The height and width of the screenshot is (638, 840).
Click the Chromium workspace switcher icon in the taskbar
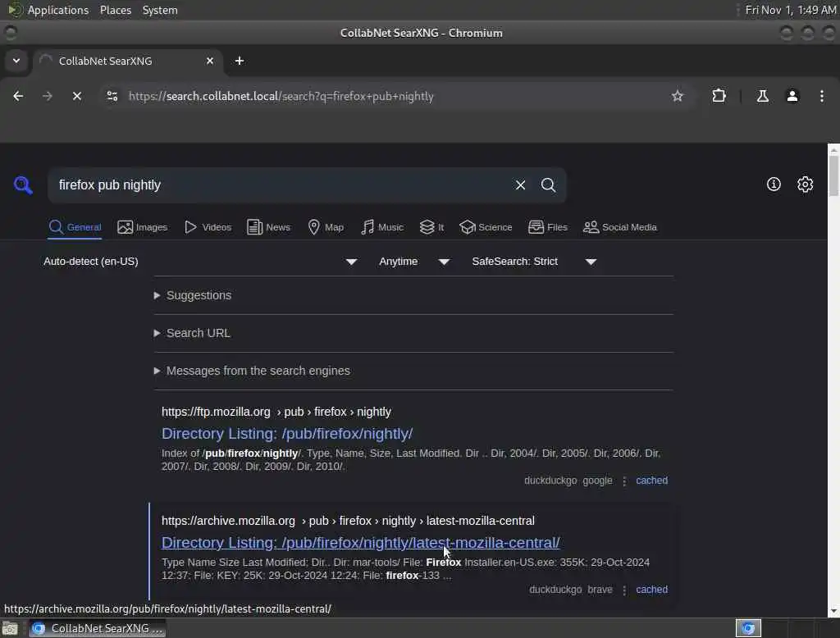(748, 628)
